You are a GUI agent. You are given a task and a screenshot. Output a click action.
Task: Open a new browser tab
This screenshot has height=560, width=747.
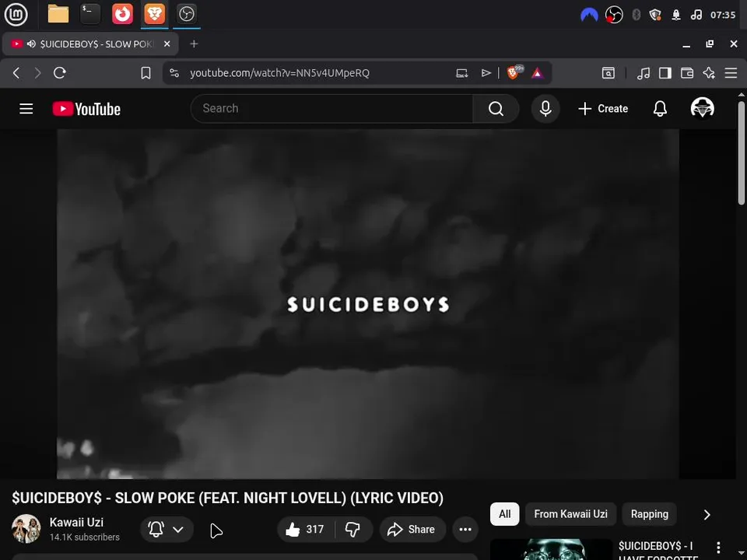coord(194,44)
